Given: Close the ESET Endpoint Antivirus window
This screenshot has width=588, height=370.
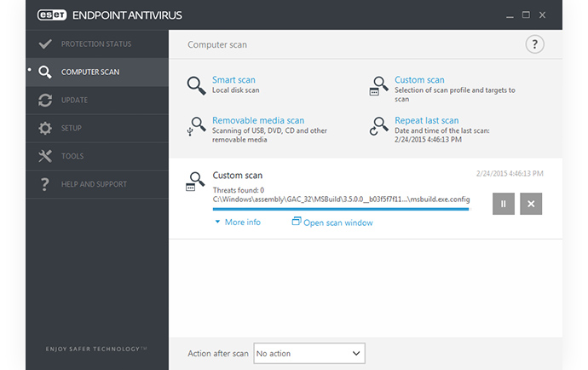Looking at the screenshot, I should coord(542,15).
